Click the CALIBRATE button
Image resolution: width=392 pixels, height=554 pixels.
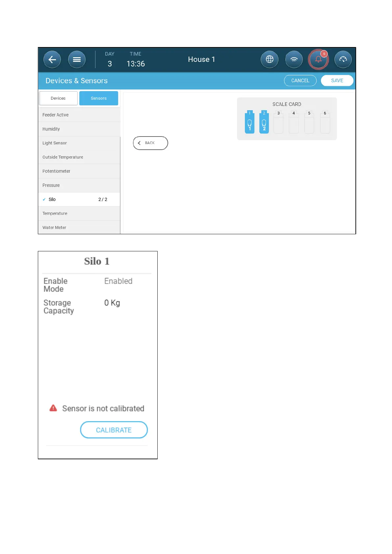coord(114,430)
